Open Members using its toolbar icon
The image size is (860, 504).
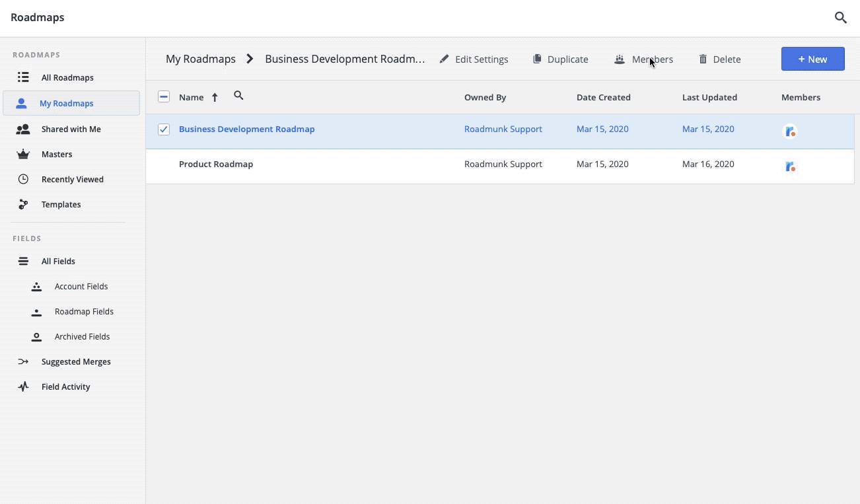620,59
